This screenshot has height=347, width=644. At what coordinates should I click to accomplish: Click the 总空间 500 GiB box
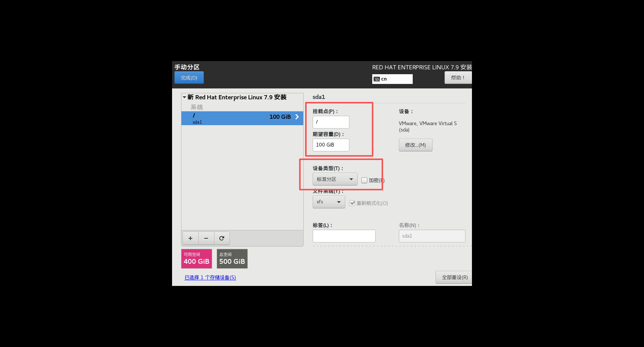click(232, 259)
